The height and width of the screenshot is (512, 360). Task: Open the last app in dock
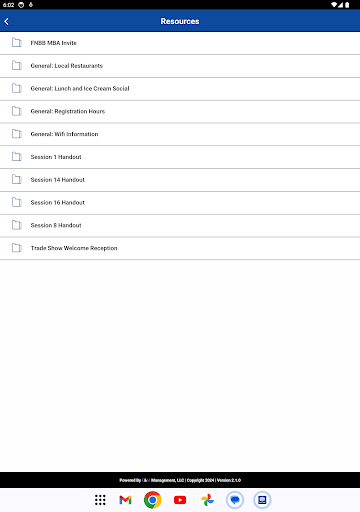click(262, 500)
